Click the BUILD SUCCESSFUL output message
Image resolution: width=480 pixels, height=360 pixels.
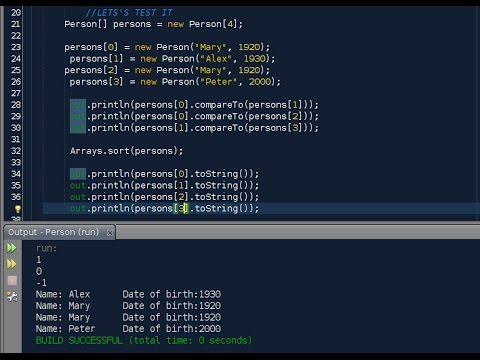pos(144,340)
